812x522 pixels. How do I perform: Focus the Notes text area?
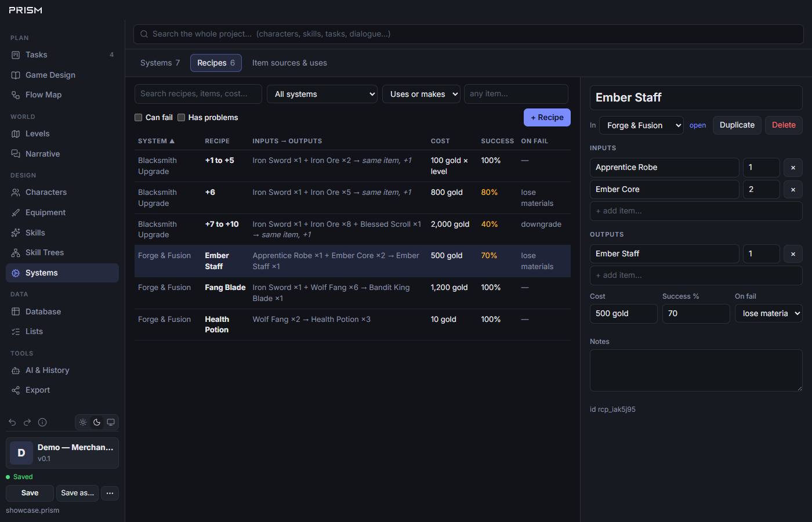[696, 370]
